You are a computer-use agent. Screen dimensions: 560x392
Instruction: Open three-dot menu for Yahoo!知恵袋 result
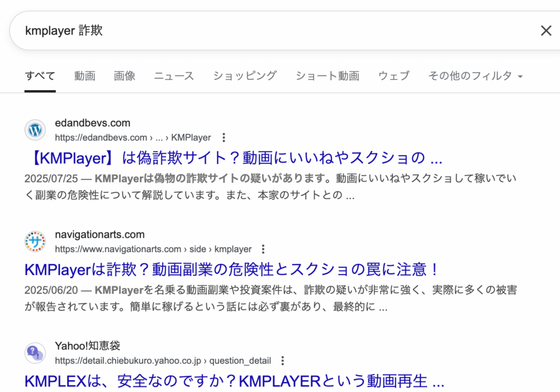[x=283, y=361]
